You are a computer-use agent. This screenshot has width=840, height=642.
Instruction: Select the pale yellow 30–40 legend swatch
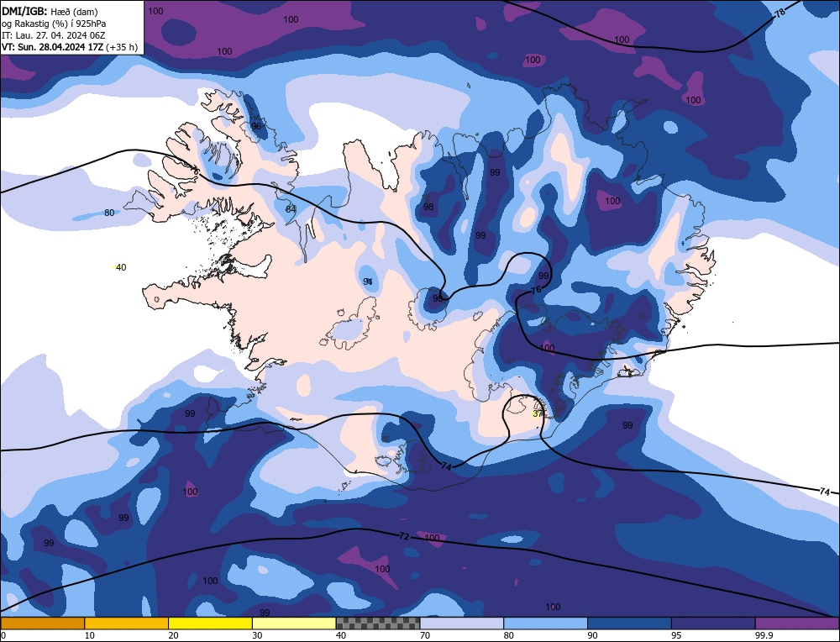coord(294,624)
